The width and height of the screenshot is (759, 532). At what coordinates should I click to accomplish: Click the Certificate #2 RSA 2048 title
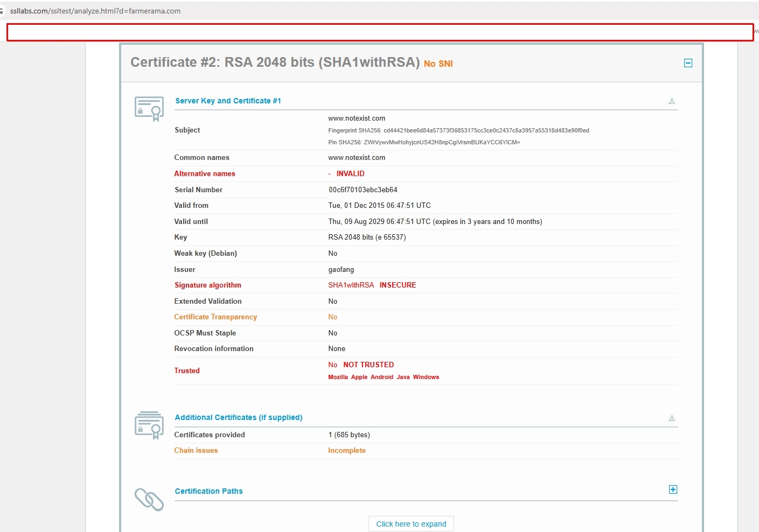tap(275, 62)
